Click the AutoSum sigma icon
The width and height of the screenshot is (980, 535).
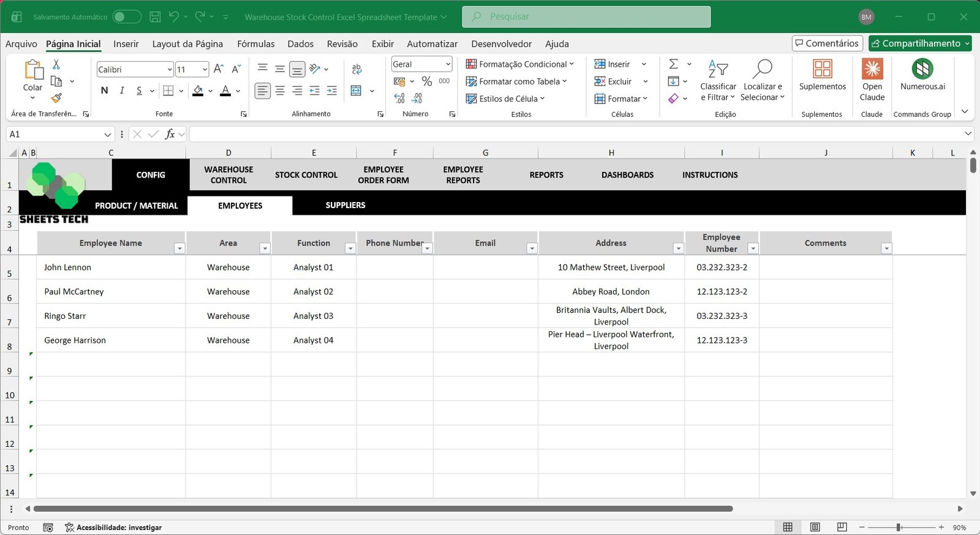673,64
